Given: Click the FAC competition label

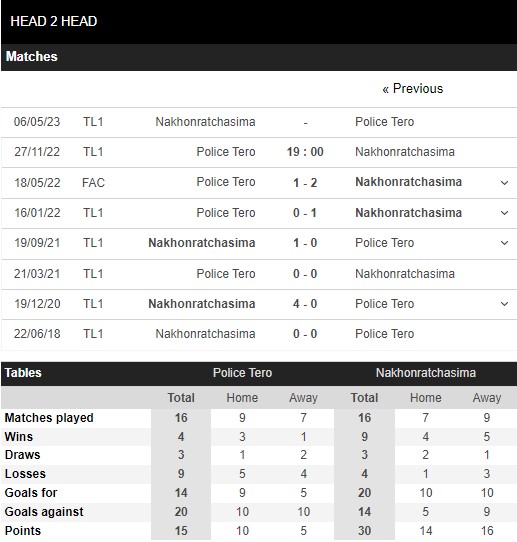Looking at the screenshot, I should click(x=93, y=183).
